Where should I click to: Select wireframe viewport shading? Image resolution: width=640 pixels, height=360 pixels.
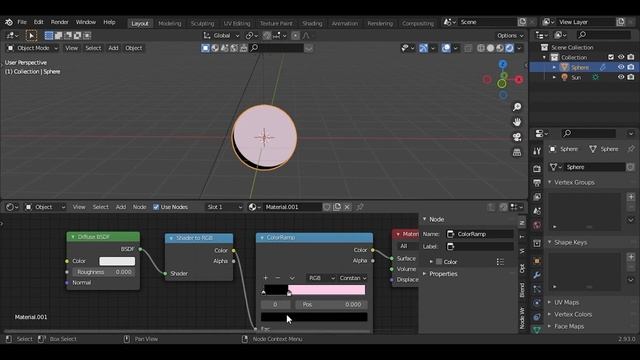(481, 48)
